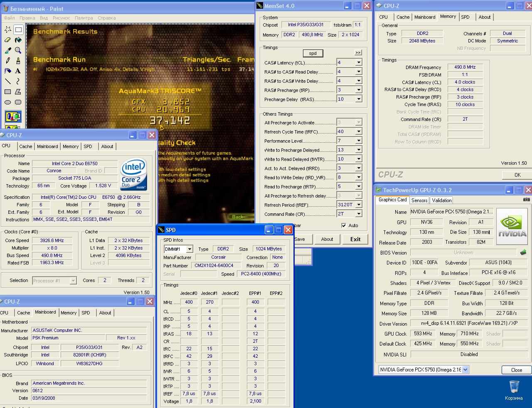The width and height of the screenshot is (532, 408).
Task: Click the Exit button in MemSet
Action: (355, 239)
